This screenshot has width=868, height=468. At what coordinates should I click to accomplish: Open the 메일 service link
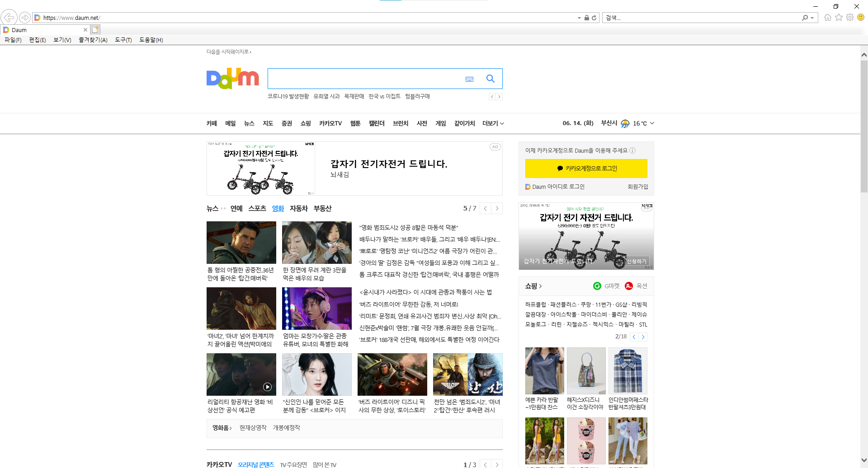[x=231, y=123]
